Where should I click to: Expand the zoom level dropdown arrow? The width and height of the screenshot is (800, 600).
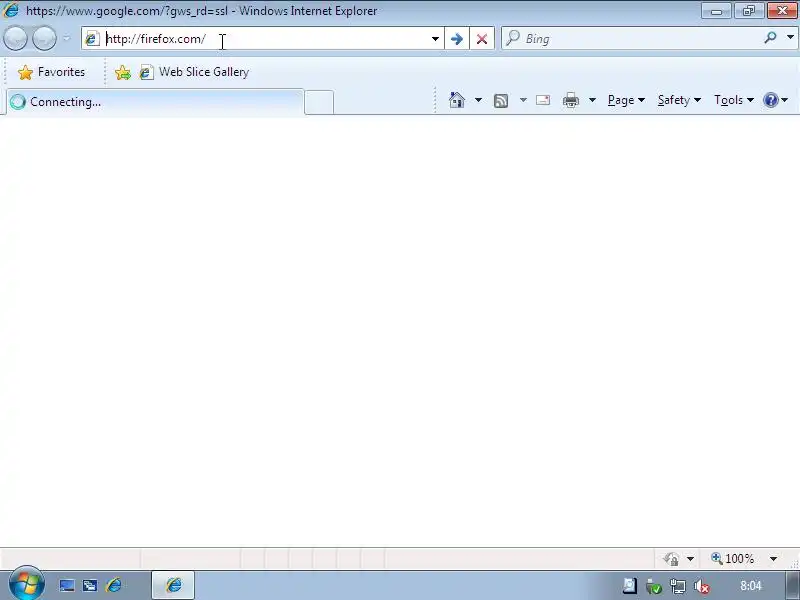coord(773,559)
